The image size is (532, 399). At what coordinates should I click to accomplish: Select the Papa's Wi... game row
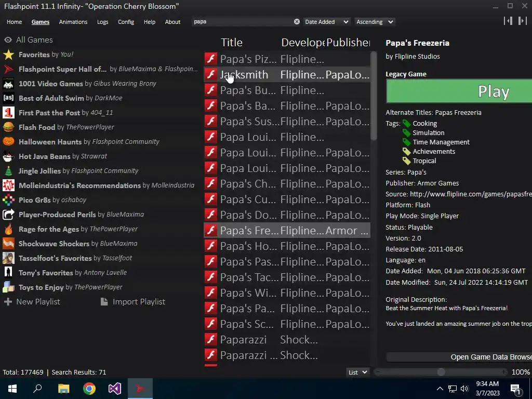[287, 293]
